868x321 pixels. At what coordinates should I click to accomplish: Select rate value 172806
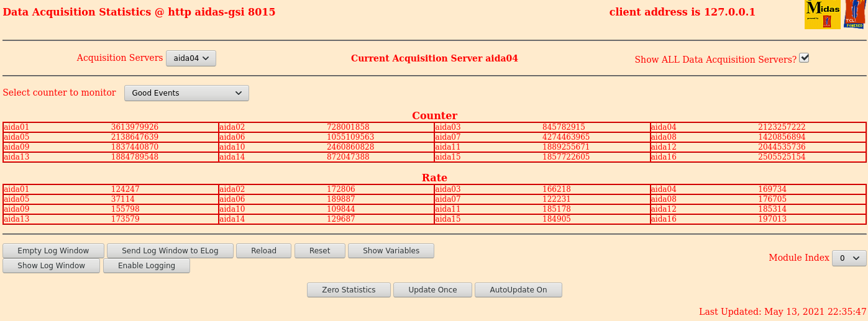[x=341, y=189]
